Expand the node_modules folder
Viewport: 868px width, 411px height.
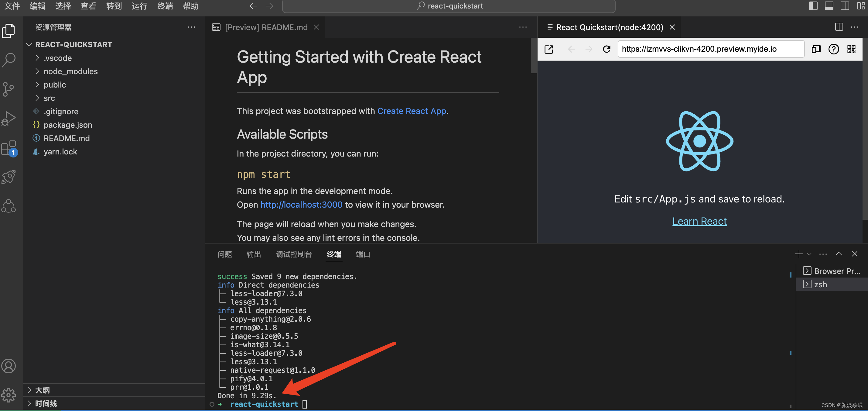click(70, 71)
